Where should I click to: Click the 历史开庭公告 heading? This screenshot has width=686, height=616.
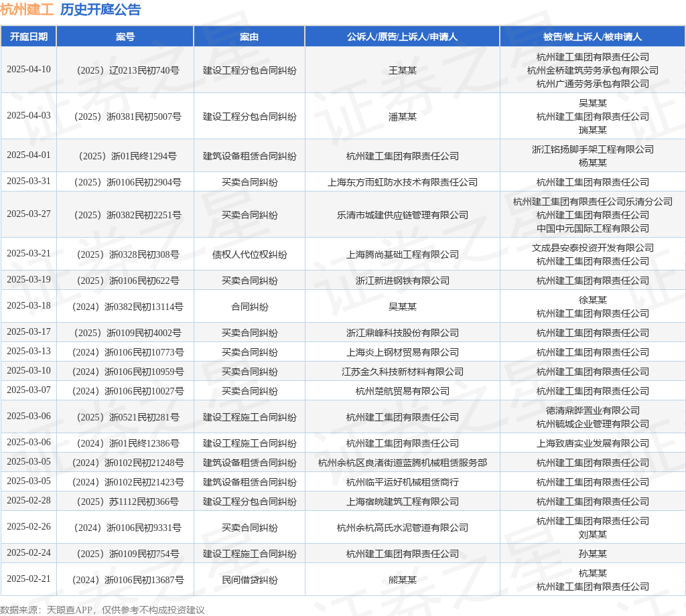tap(100, 9)
